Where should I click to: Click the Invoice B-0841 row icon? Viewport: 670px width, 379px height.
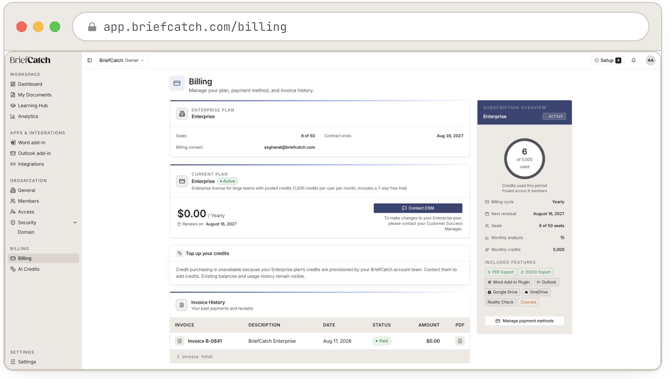pyautogui.click(x=179, y=341)
